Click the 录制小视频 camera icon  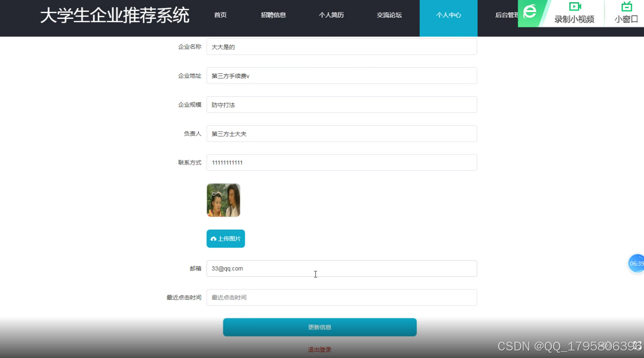click(575, 7)
